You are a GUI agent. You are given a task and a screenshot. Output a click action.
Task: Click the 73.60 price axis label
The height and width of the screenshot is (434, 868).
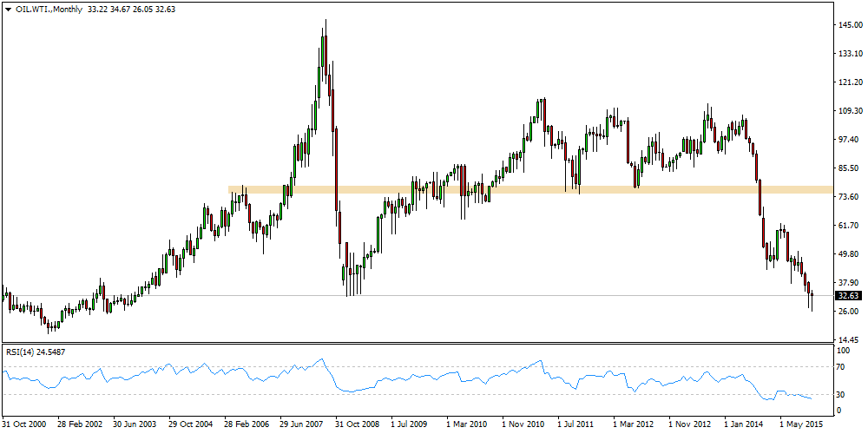tap(848, 197)
